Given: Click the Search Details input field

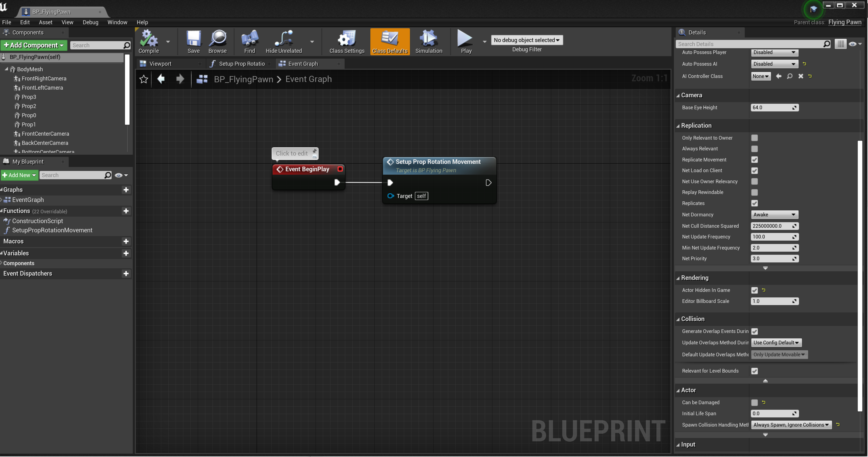Looking at the screenshot, I should pos(749,44).
